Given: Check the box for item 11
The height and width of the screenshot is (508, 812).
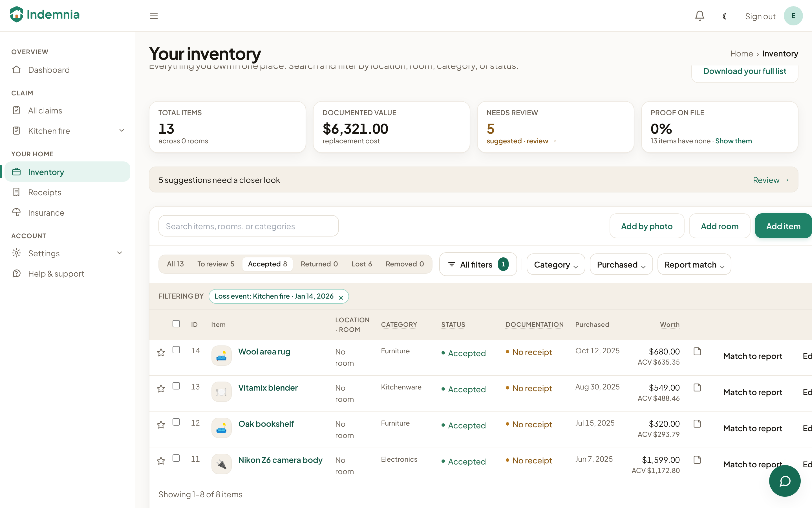Looking at the screenshot, I should [x=176, y=458].
